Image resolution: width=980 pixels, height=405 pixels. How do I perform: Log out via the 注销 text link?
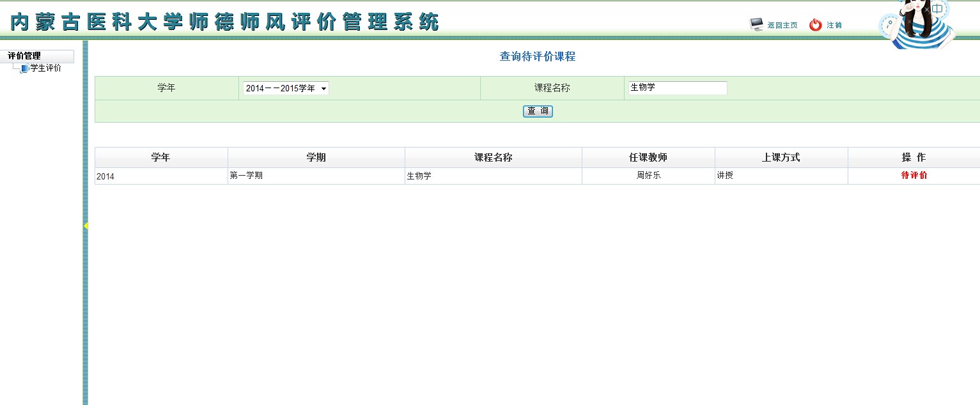point(834,26)
